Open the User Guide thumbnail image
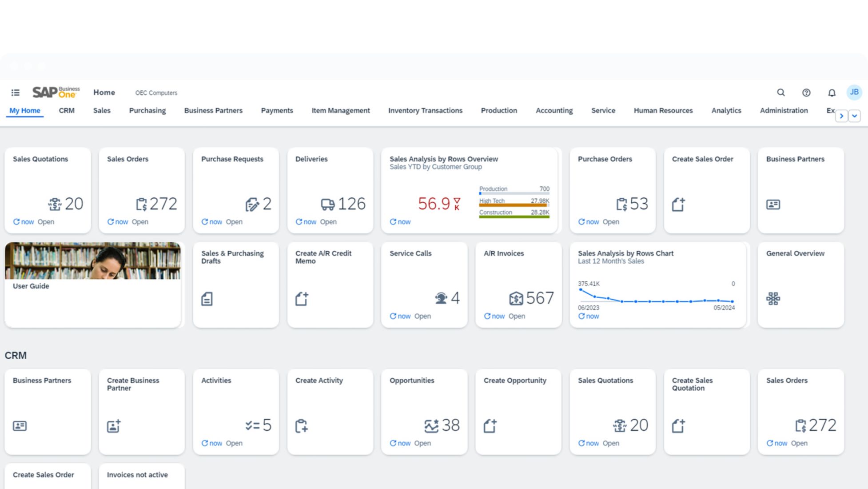 pos(92,261)
